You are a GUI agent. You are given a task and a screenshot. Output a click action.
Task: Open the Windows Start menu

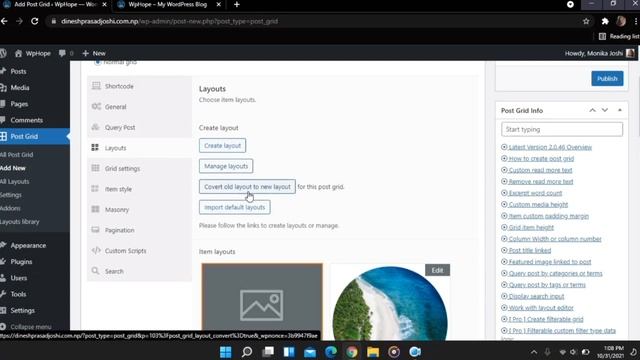click(225, 351)
